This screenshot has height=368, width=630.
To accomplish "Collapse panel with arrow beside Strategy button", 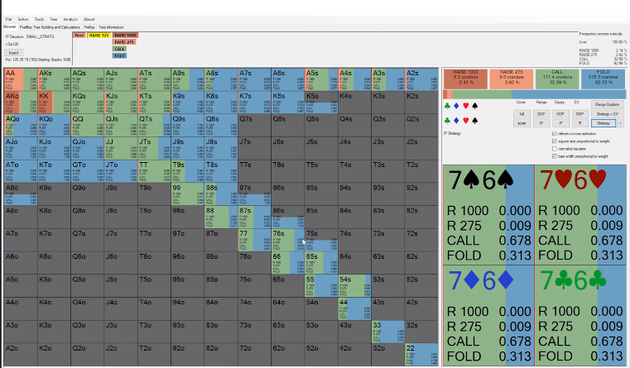I will (x=621, y=123).
